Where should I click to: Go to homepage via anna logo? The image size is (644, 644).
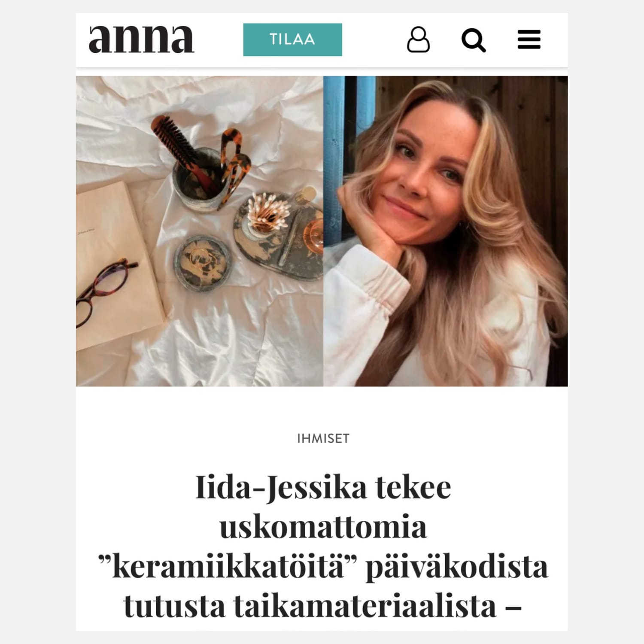pyautogui.click(x=141, y=39)
